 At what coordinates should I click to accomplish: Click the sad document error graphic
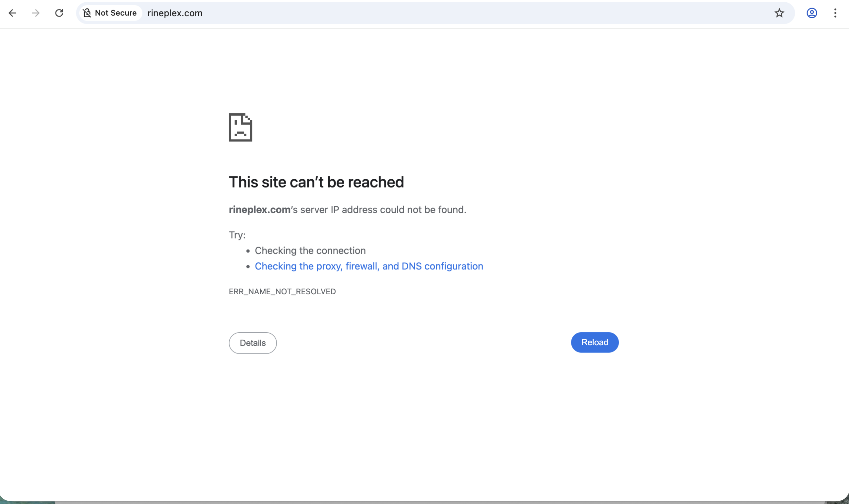pyautogui.click(x=240, y=128)
